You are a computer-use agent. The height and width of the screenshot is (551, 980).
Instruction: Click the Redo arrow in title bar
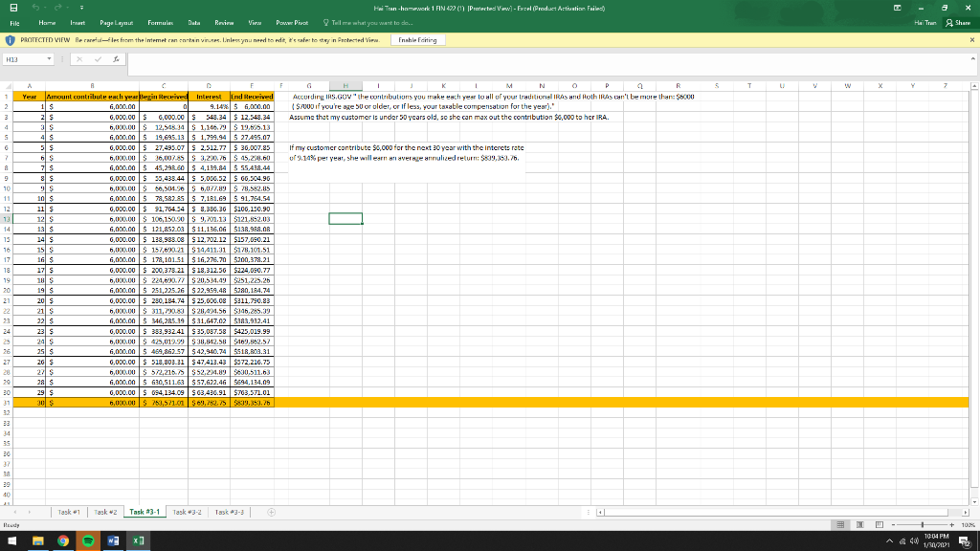click(58, 8)
